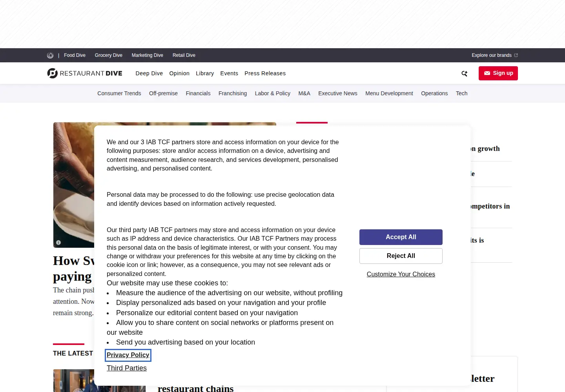The height and width of the screenshot is (392, 565).
Task: Click the Industry Dive globe logo icon
Action: 50,55
